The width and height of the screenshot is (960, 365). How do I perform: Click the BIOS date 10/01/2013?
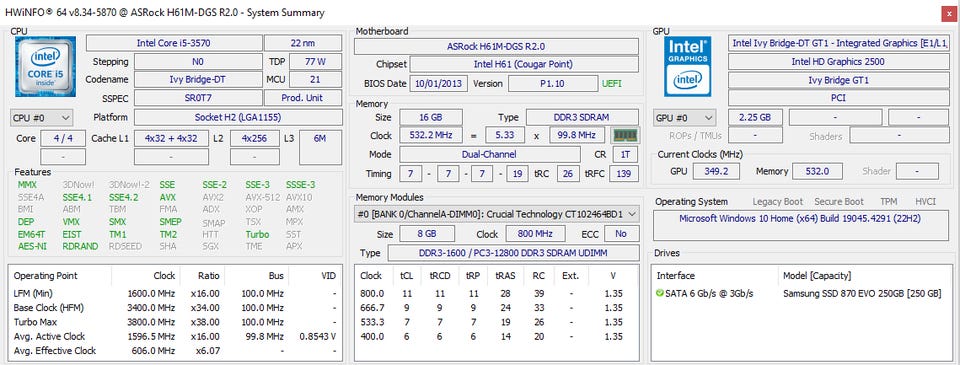coord(438,84)
